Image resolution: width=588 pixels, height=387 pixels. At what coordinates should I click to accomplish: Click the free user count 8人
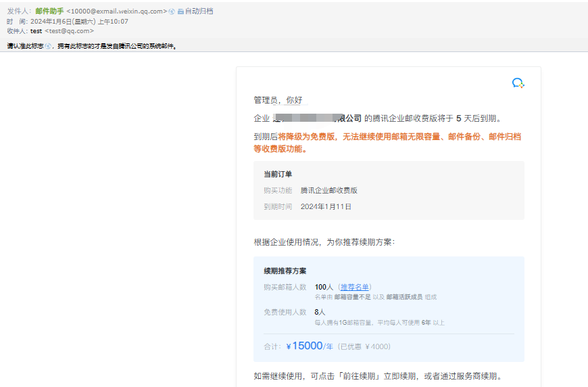320,312
